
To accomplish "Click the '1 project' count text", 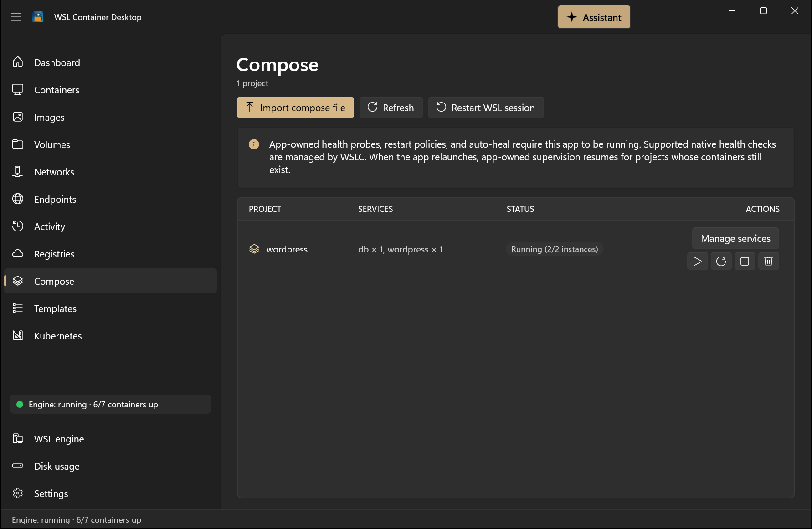I will [252, 83].
